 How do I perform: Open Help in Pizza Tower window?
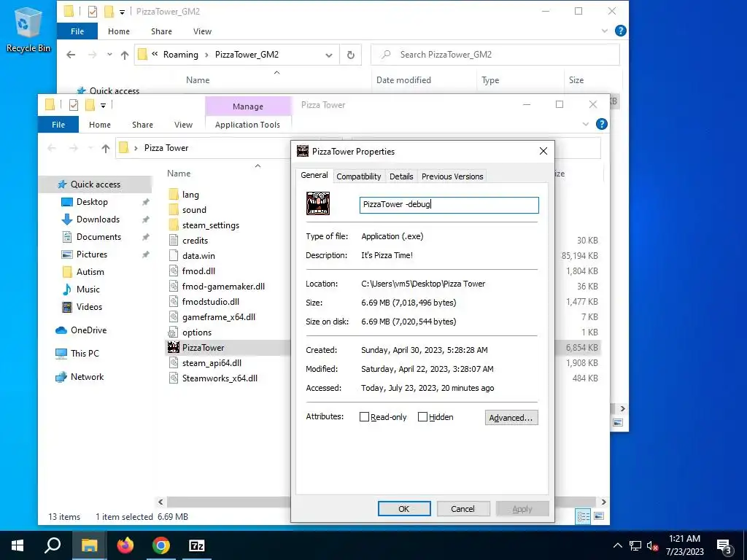tap(602, 124)
